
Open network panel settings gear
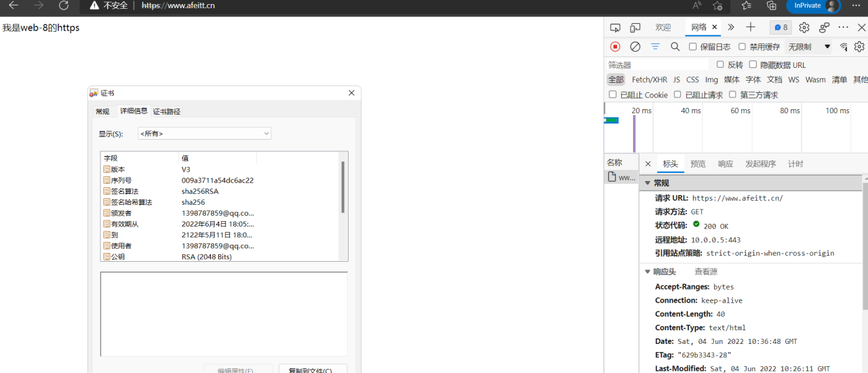pos(859,47)
